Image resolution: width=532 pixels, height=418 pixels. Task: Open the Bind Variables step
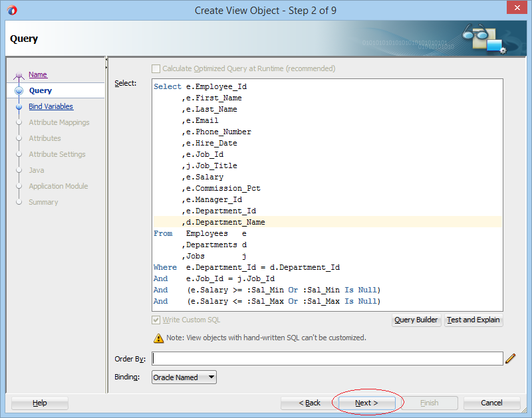tap(51, 106)
